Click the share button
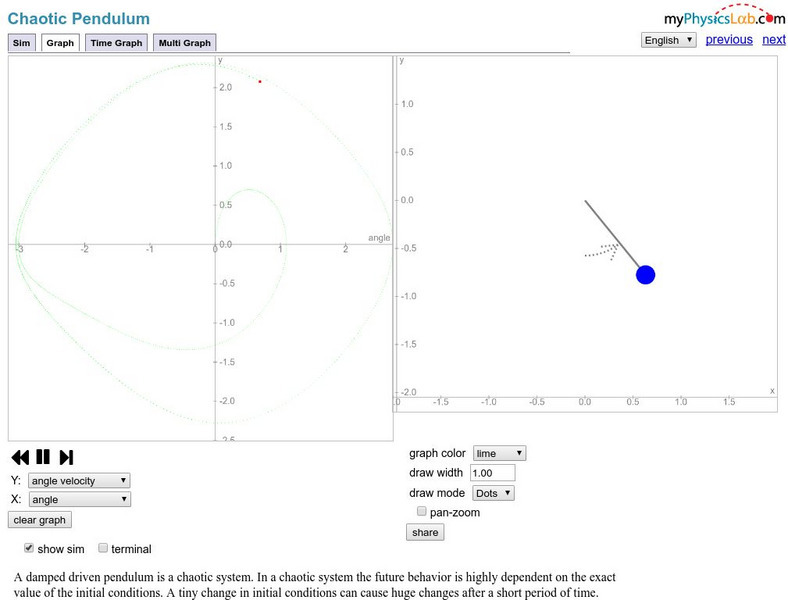The height and width of the screenshot is (600, 788). 425,532
